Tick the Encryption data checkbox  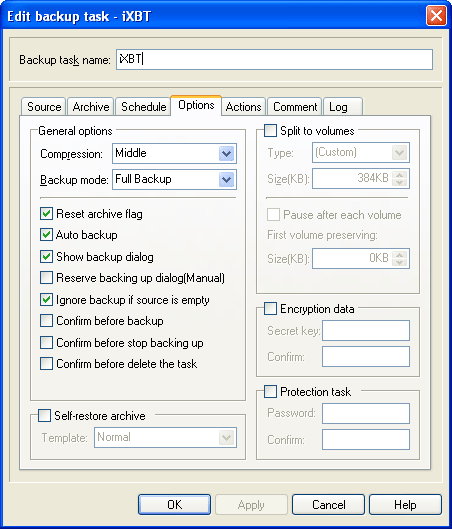click(270, 308)
